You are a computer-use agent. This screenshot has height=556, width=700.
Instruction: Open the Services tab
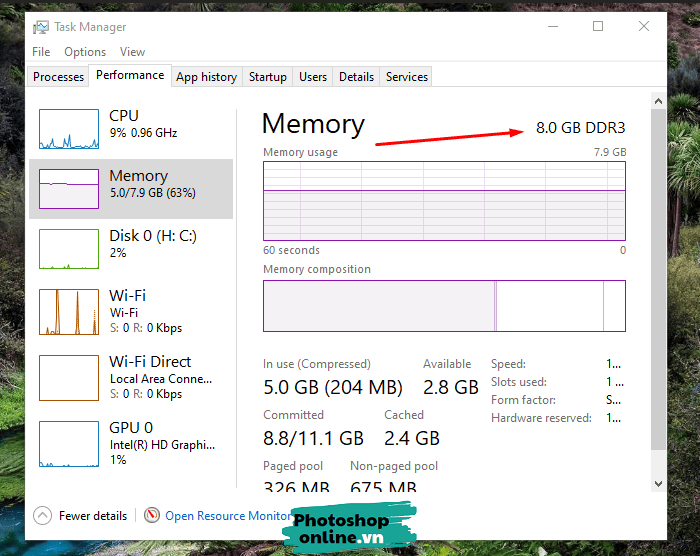point(406,77)
